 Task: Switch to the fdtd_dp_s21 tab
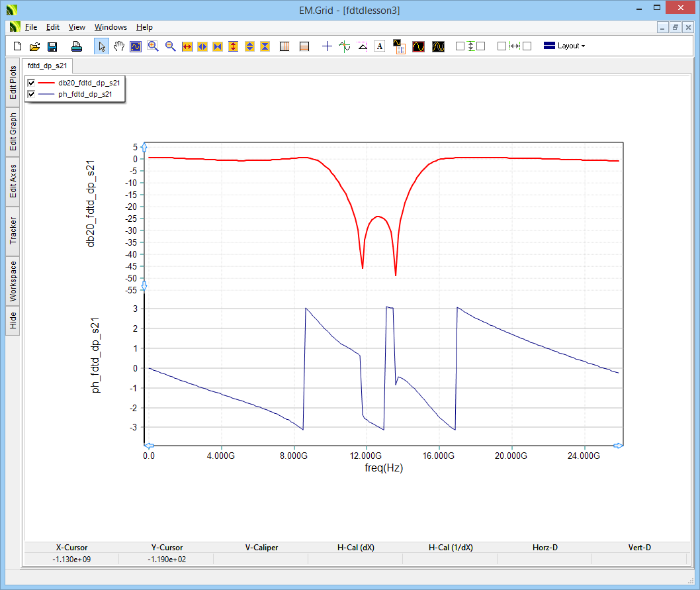(x=48, y=66)
